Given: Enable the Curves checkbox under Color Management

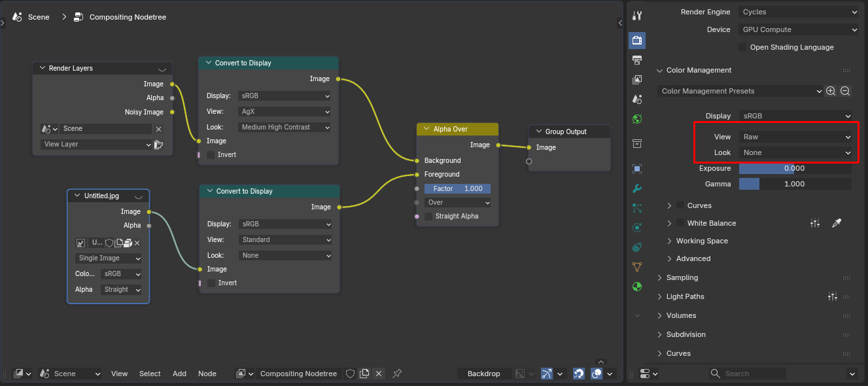Looking at the screenshot, I should click(x=680, y=205).
